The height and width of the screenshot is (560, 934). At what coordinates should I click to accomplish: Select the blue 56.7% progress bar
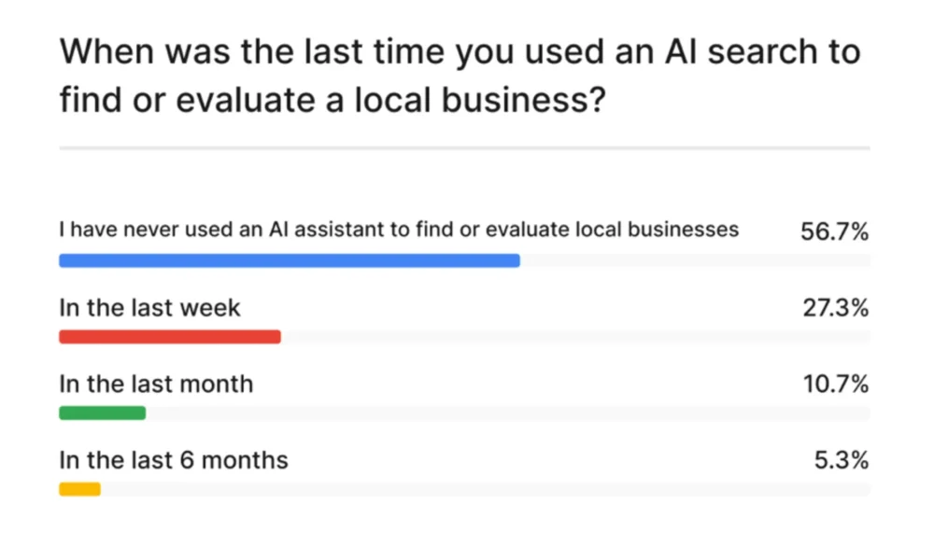pyautogui.click(x=290, y=260)
